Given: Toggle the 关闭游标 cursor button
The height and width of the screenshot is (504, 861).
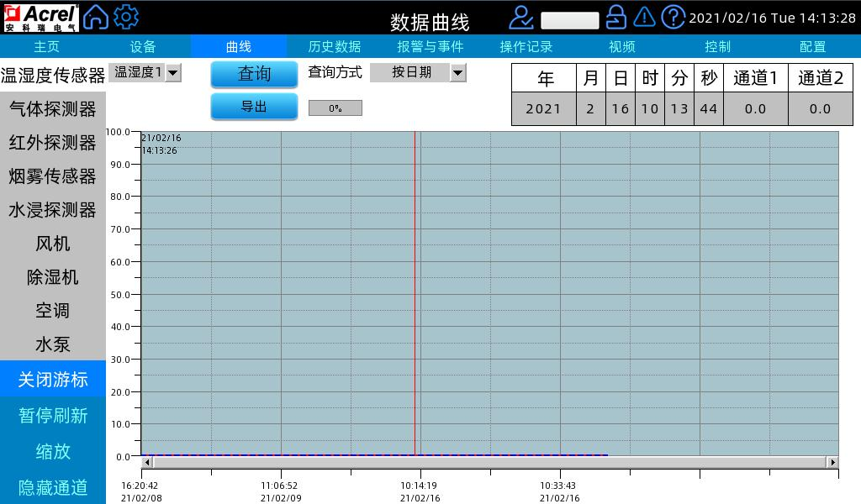Looking at the screenshot, I should pyautogui.click(x=53, y=379).
